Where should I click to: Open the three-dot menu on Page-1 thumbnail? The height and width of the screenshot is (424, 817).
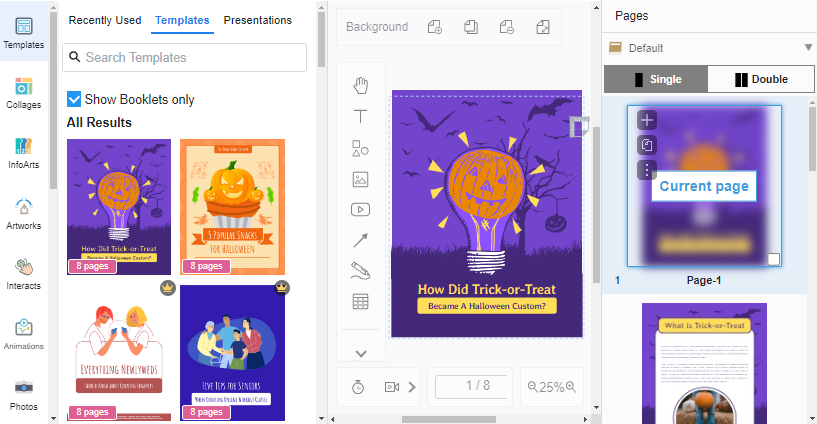[x=647, y=170]
